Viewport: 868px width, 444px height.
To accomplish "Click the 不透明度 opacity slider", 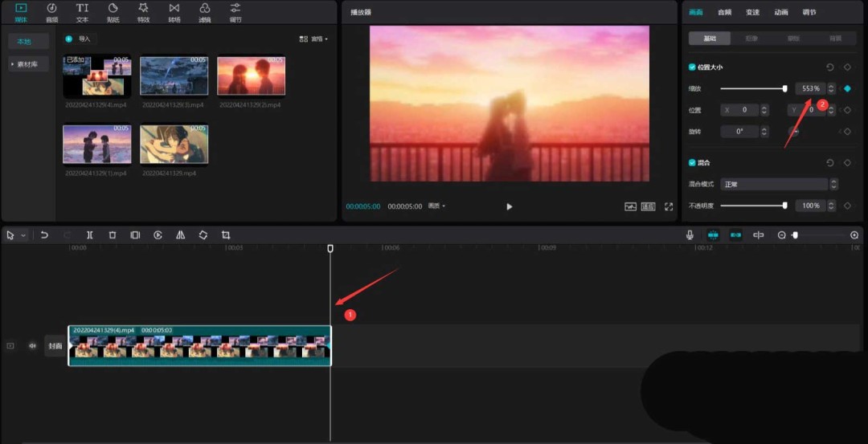I will (x=752, y=206).
